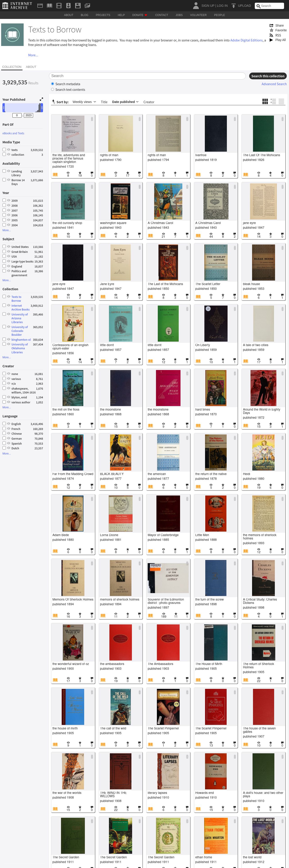Open the VOLUNTEER menu item
Viewport: 289px width, 868px height.
tap(198, 15)
